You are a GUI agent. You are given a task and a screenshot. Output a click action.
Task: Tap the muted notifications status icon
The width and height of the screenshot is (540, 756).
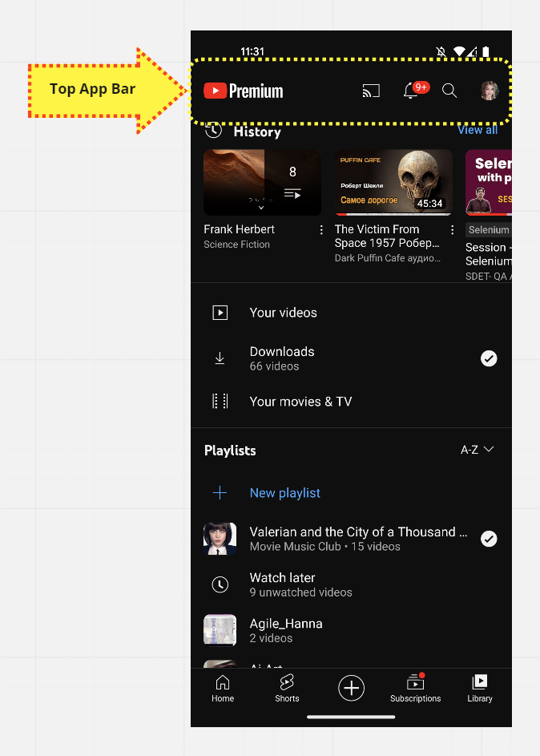[x=441, y=51]
